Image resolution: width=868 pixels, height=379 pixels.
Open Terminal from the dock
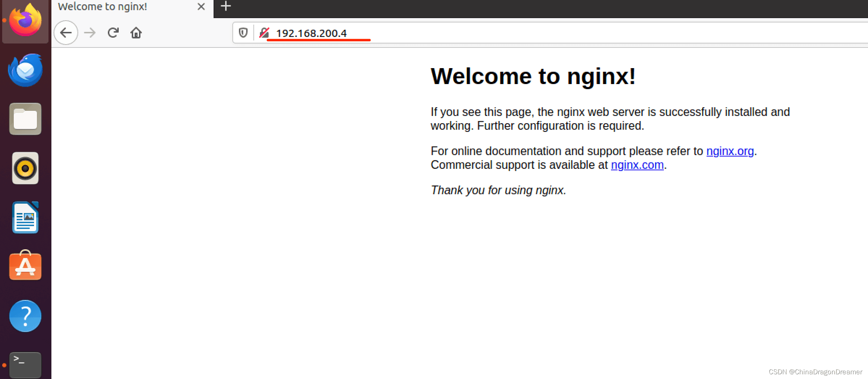(x=25, y=365)
